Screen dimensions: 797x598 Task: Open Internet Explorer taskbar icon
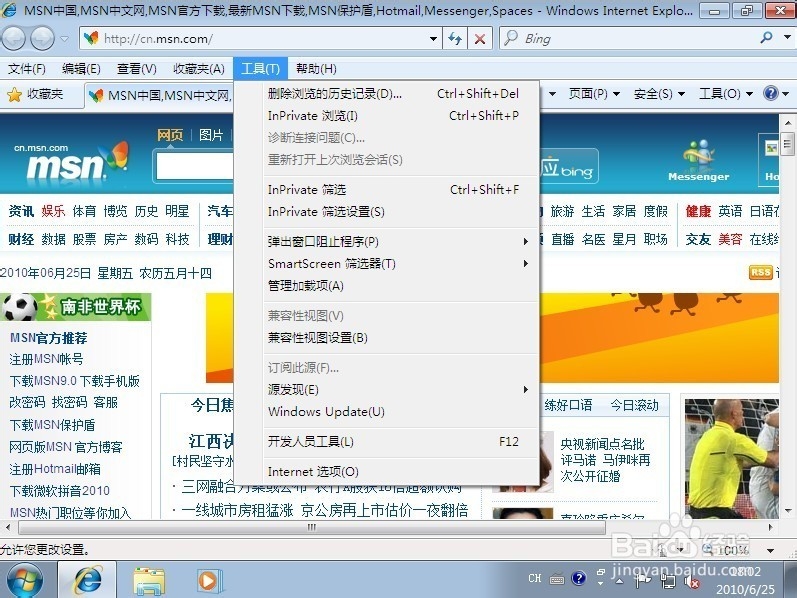pyautogui.click(x=87, y=580)
